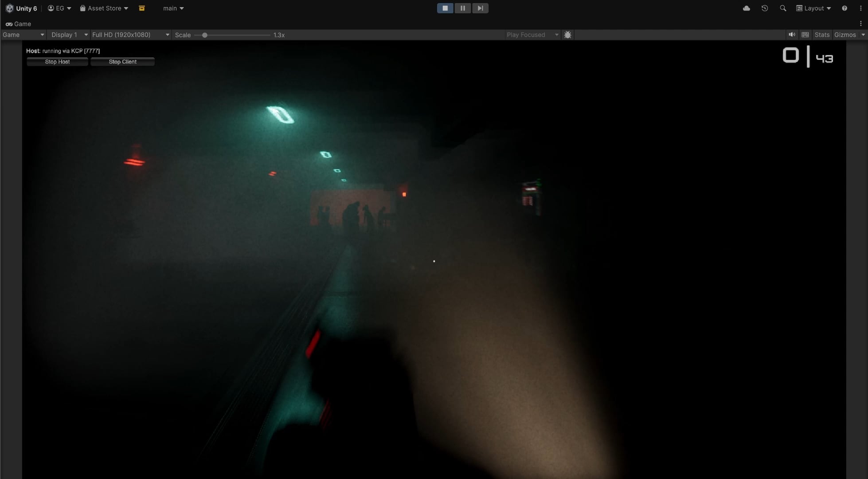This screenshot has height=479, width=868.
Task: Open the Layout dropdown
Action: 813,8
